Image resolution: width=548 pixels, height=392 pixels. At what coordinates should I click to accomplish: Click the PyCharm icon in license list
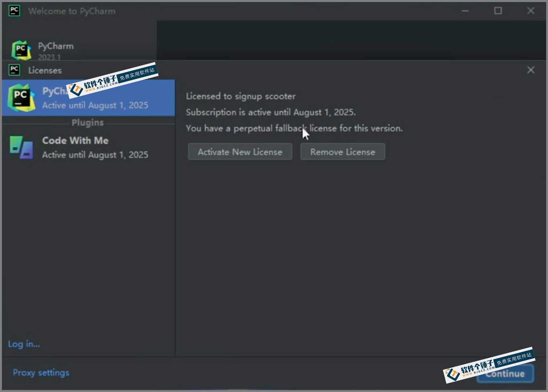pyautogui.click(x=21, y=97)
